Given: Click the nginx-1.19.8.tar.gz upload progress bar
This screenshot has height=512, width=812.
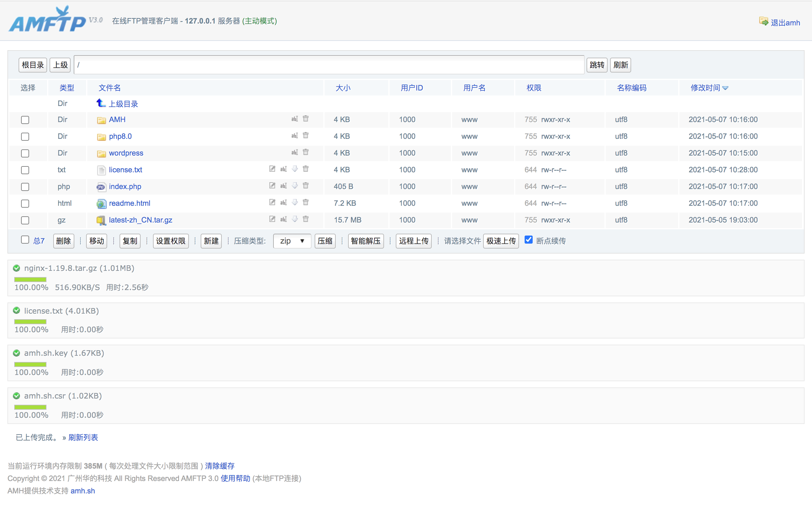Looking at the screenshot, I should (x=30, y=280).
